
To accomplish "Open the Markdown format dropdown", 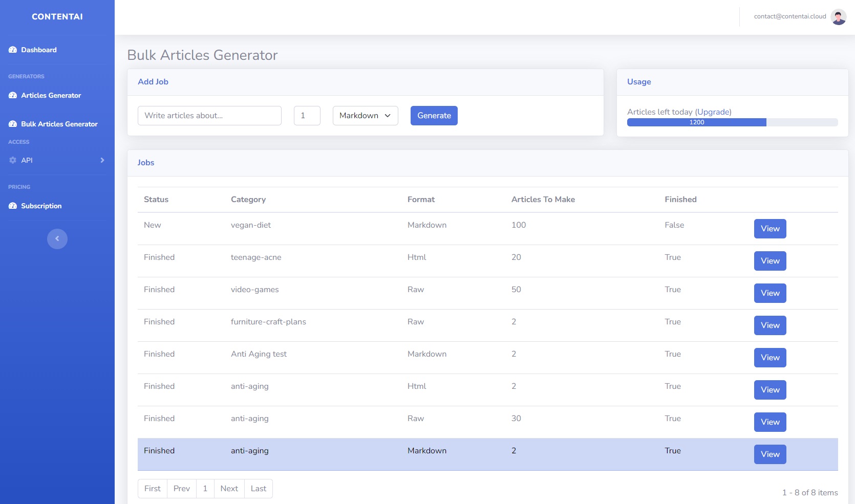I will (x=365, y=115).
